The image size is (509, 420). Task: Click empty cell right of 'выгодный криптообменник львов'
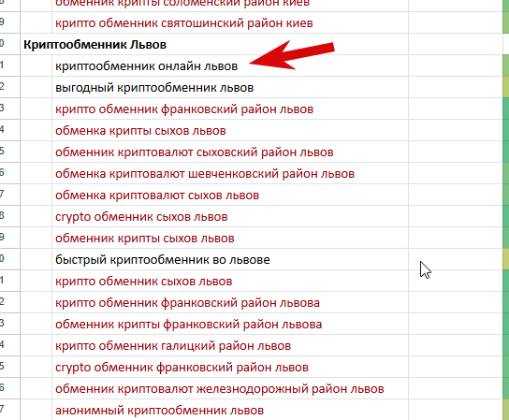[x=456, y=87]
